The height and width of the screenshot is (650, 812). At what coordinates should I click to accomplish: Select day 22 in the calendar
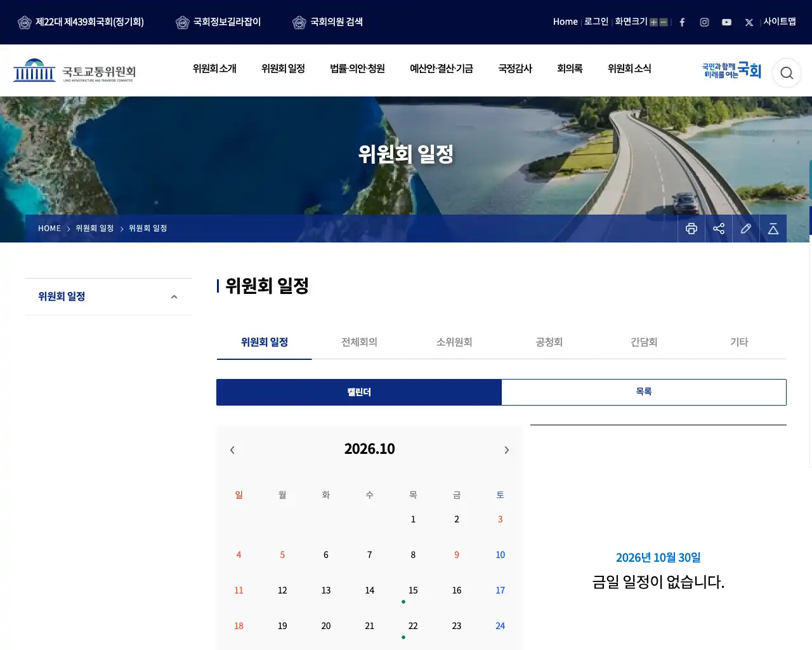(x=413, y=626)
